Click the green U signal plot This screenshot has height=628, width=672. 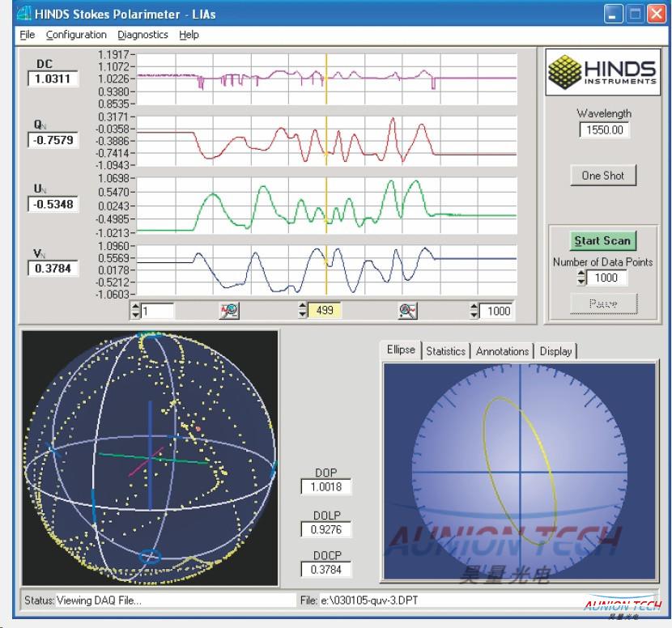(x=326, y=206)
